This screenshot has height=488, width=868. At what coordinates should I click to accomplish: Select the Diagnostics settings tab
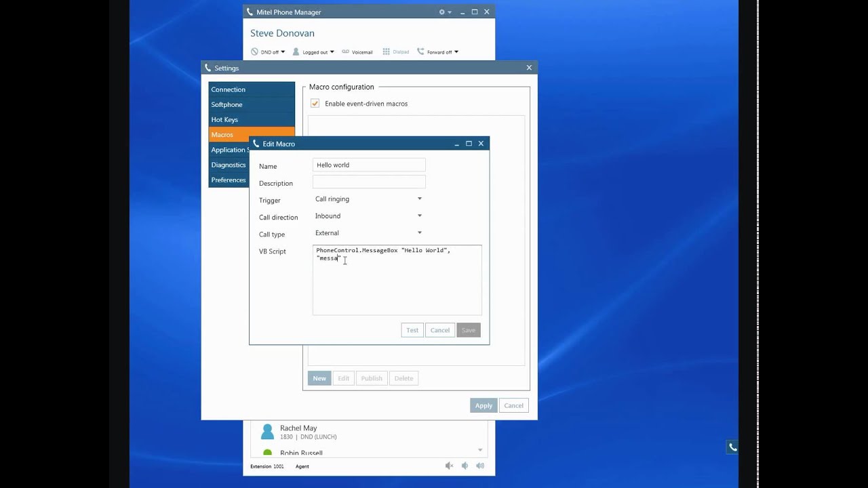(x=229, y=165)
